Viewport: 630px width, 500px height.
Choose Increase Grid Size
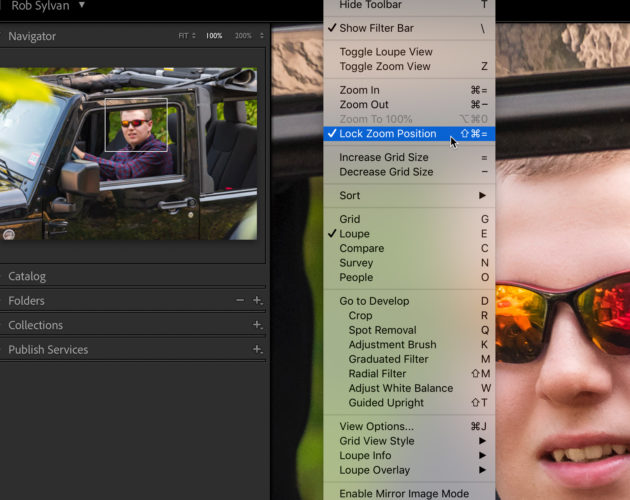pos(409,157)
